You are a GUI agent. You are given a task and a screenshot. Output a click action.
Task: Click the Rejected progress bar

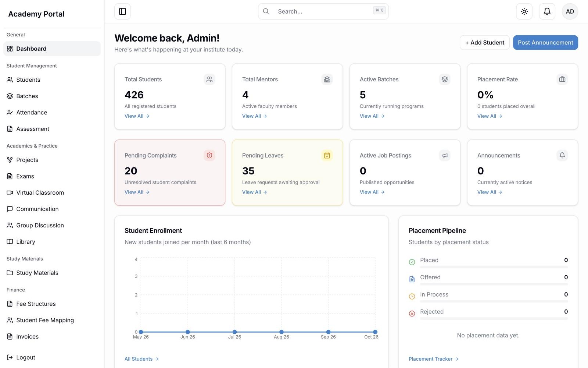(x=494, y=319)
